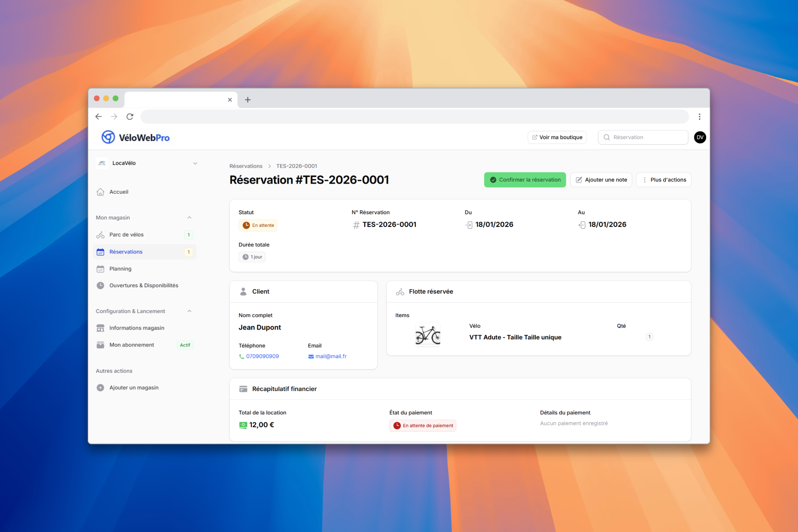Collapse the Configuration & Lancement section

[x=190, y=311]
